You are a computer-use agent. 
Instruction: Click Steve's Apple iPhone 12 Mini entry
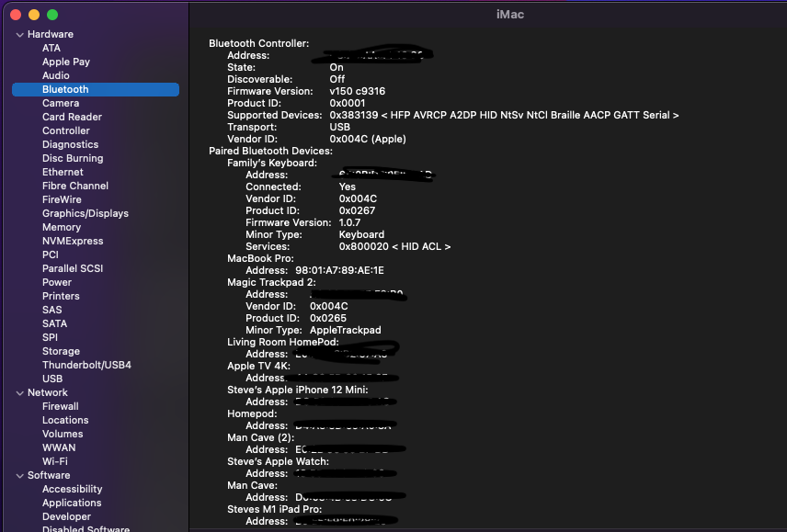pyautogui.click(x=298, y=391)
